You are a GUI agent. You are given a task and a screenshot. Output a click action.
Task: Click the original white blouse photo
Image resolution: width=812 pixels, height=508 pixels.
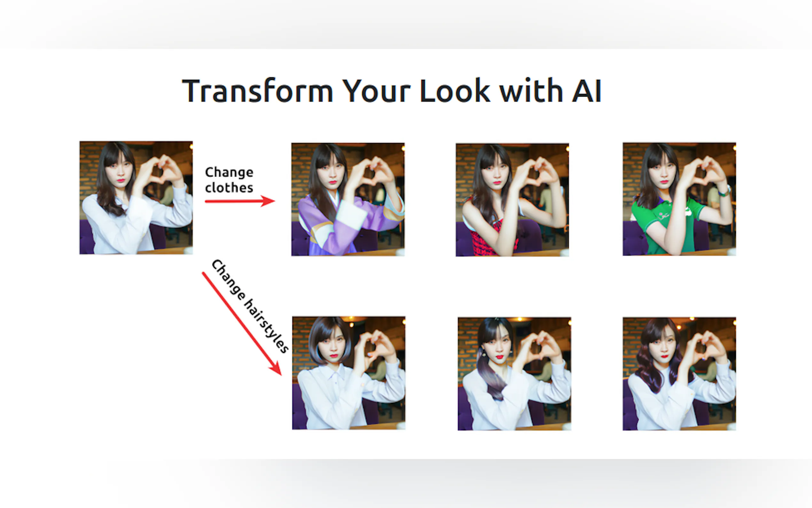pos(136,198)
